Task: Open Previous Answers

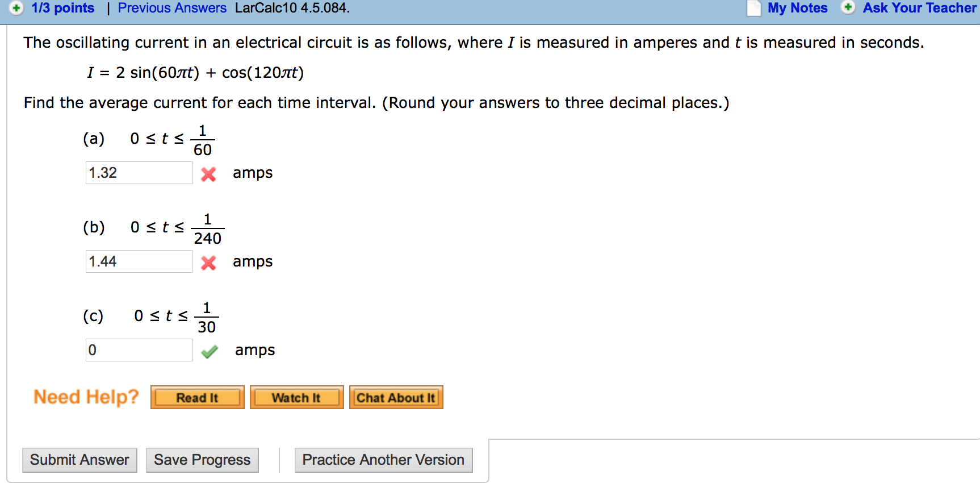Action: pyautogui.click(x=171, y=8)
